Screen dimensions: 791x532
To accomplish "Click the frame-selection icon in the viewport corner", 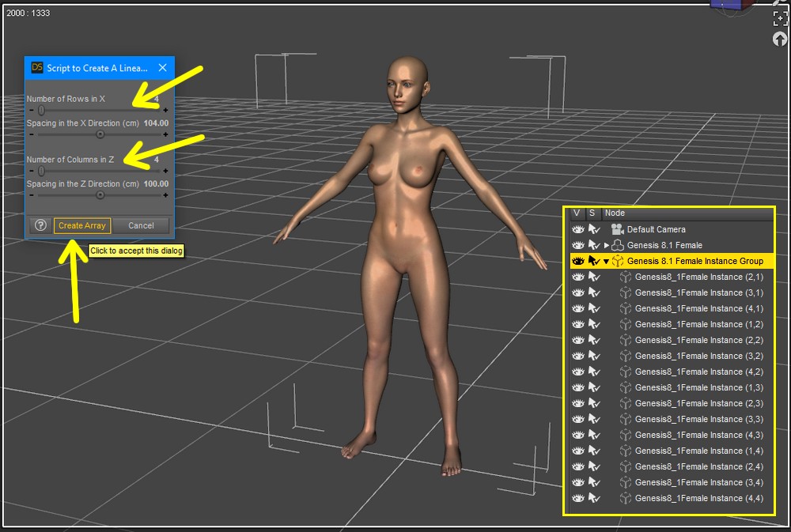I will click(780, 18).
